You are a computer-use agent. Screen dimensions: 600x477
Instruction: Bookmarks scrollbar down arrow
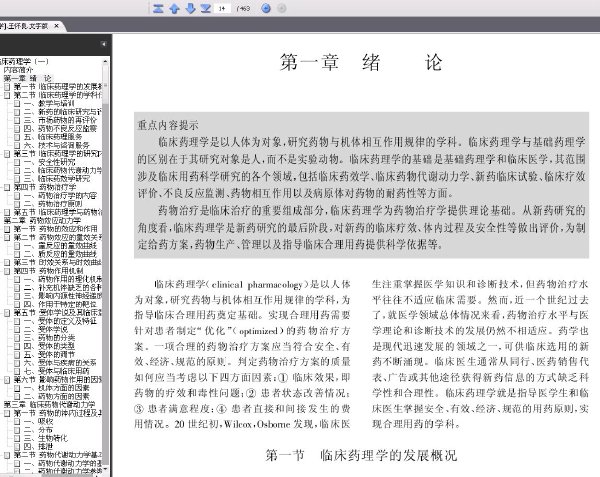pos(105,469)
